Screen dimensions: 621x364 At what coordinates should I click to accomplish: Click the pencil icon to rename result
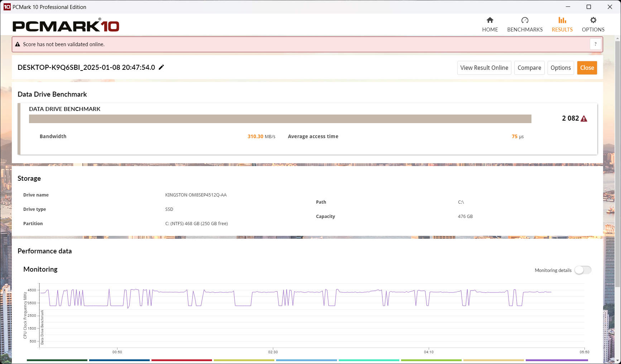tap(162, 67)
